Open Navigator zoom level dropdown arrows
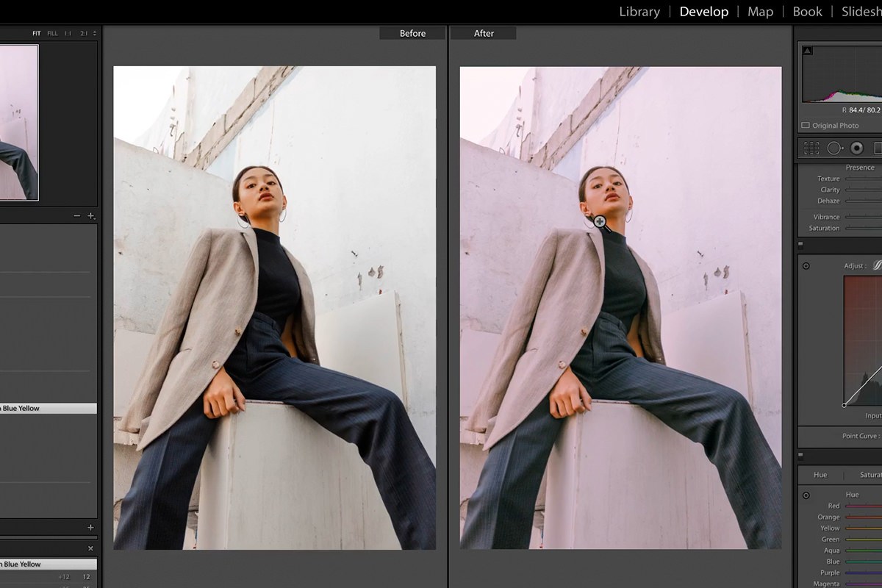Viewport: 882px width, 588px height. (94, 33)
